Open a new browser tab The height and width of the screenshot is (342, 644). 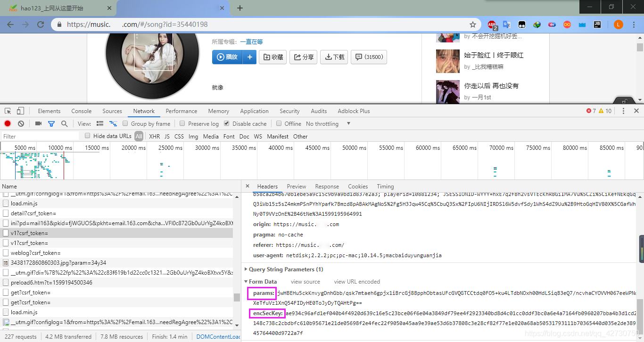240,8
